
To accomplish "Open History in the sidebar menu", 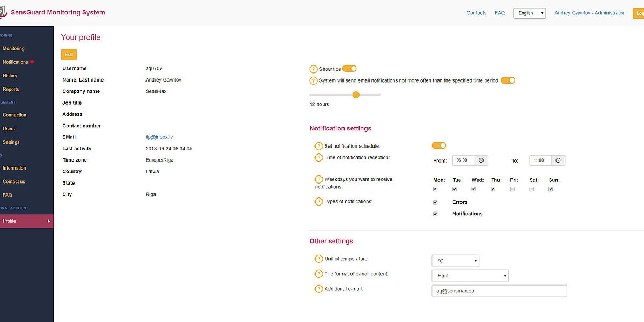I will [x=10, y=76].
